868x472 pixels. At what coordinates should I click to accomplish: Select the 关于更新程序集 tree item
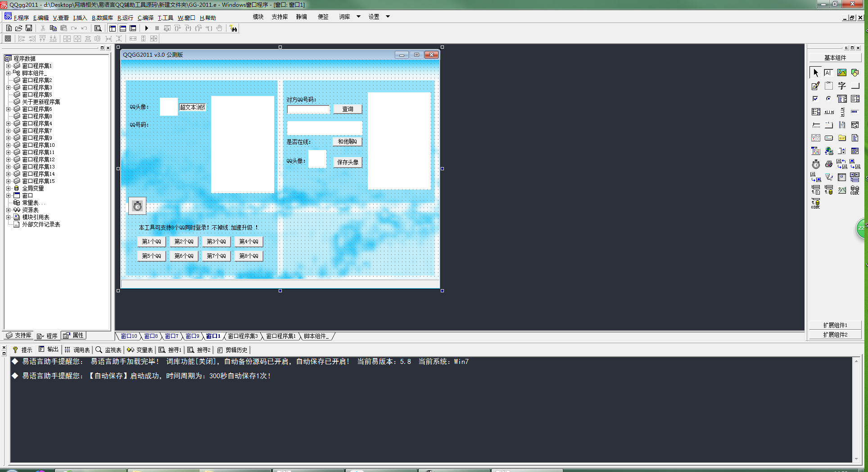pyautogui.click(x=41, y=102)
